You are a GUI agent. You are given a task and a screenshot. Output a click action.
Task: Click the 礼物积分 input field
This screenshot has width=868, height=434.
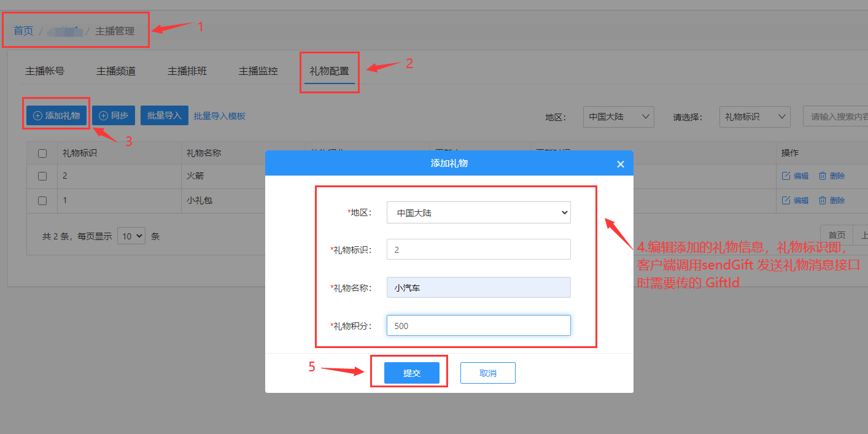(x=479, y=325)
